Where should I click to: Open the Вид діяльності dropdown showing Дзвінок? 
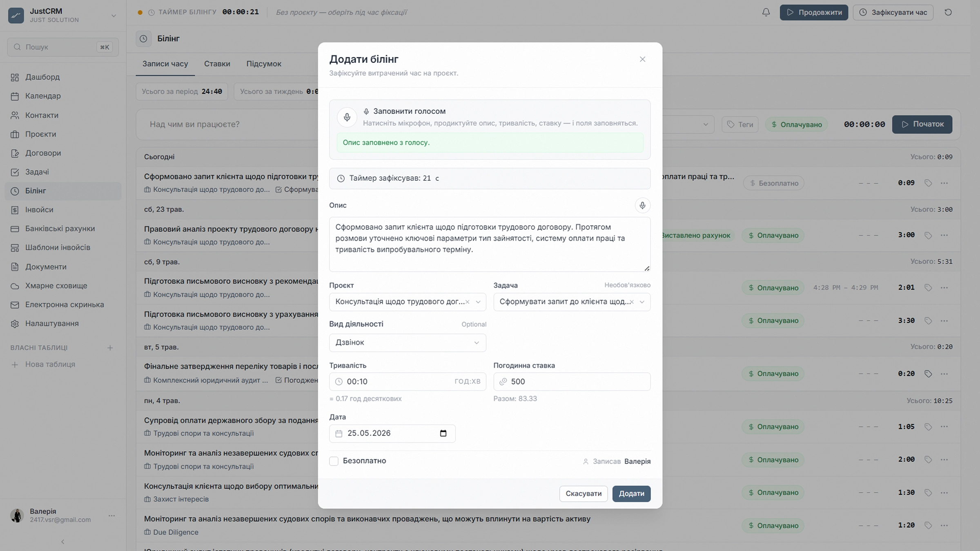[408, 343]
